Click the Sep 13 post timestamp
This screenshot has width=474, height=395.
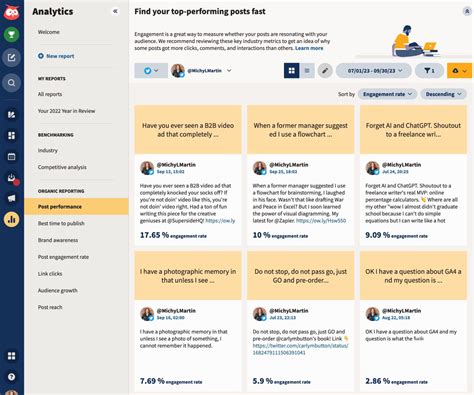(170, 172)
